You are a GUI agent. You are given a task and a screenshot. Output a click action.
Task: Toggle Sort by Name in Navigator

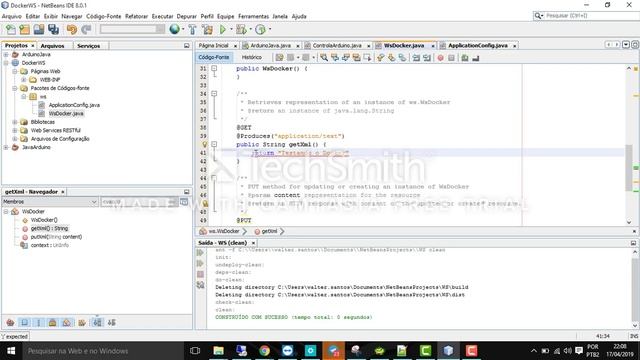(x=97, y=322)
